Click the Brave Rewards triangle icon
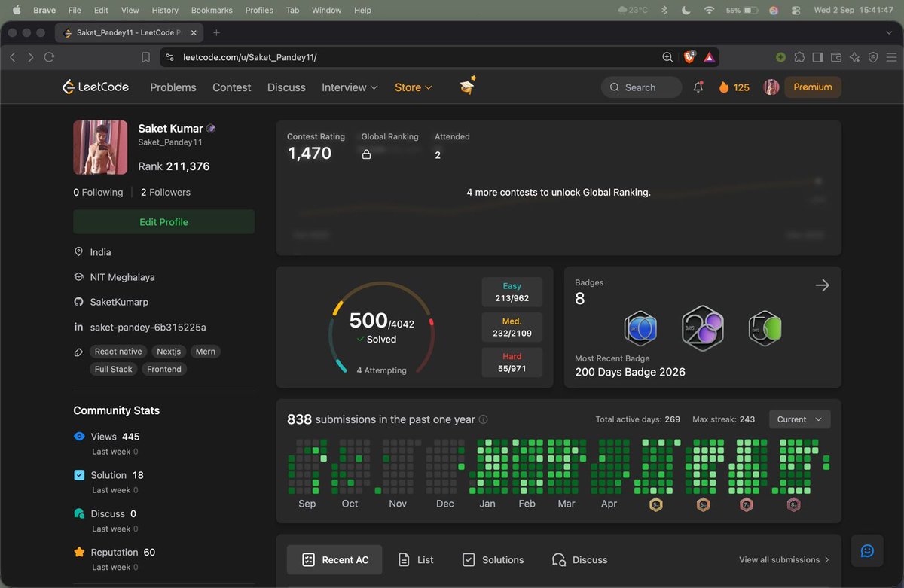 (709, 57)
